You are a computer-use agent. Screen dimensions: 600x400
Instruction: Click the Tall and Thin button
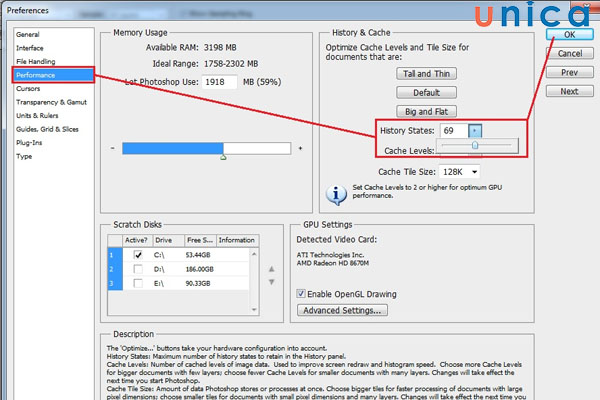pos(426,73)
